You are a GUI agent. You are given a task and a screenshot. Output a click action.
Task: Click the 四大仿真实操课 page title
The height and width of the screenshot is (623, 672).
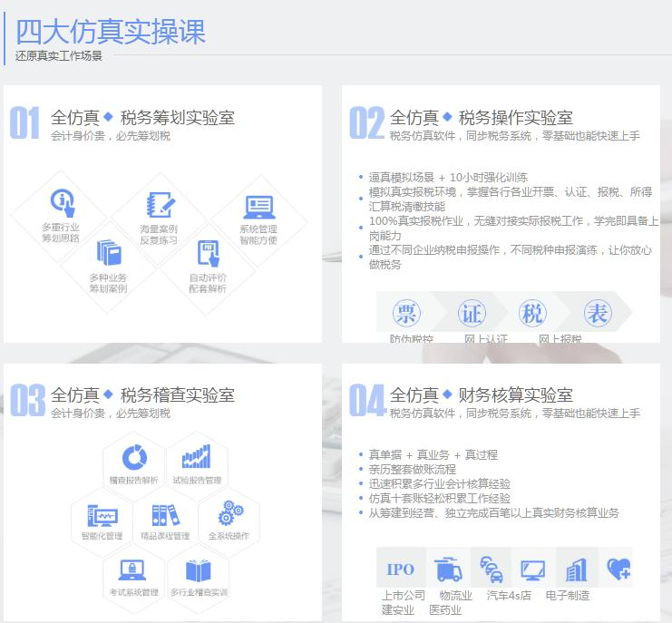(111, 32)
